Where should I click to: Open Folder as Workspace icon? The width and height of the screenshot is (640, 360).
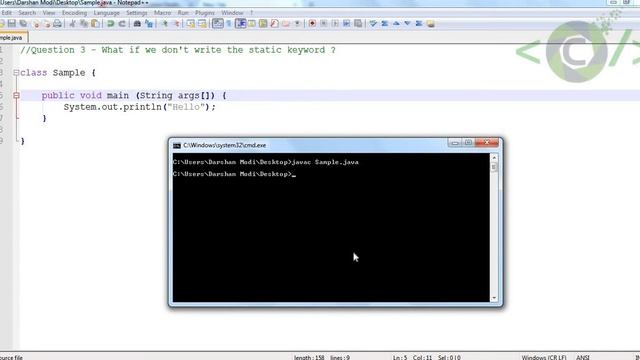(x=286, y=24)
